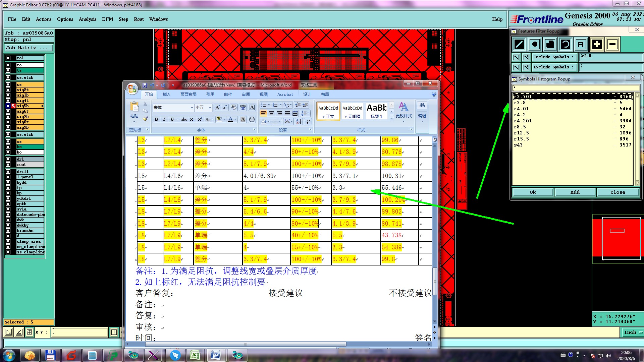Open the font name dropdown 宋体
This screenshot has height=362, width=644.
pos(192,108)
